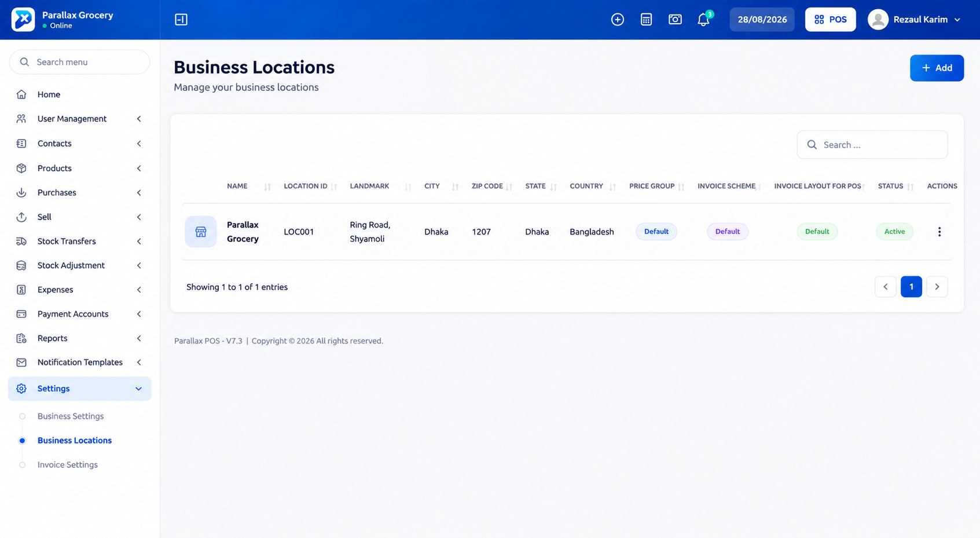Image resolution: width=980 pixels, height=538 pixels.
Task: Go to page 1 in pagination
Action: pos(911,287)
